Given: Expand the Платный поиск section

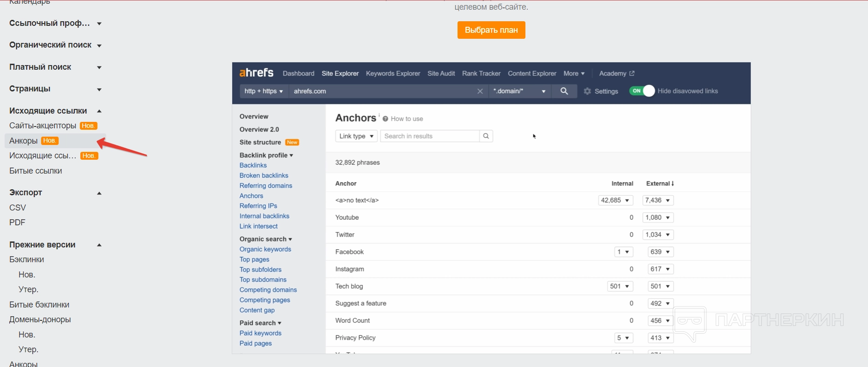Looking at the screenshot, I should pyautogui.click(x=99, y=67).
